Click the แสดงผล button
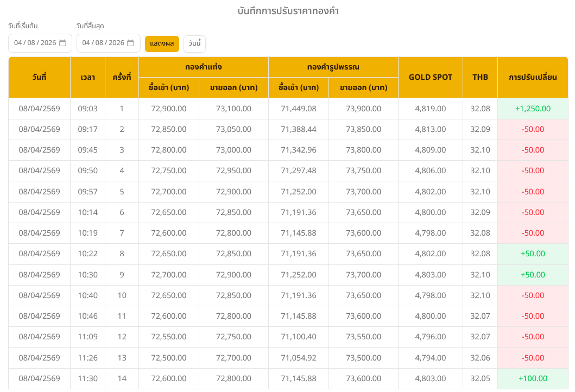This screenshot has height=392, width=575. (162, 43)
